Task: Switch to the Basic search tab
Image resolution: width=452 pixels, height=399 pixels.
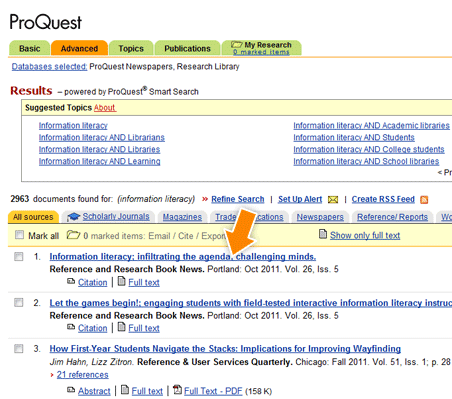Action: [29, 48]
